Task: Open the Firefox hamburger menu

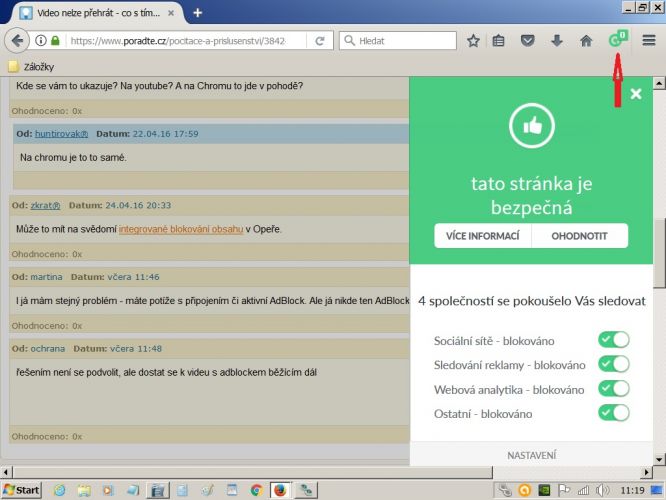Action: (x=649, y=41)
